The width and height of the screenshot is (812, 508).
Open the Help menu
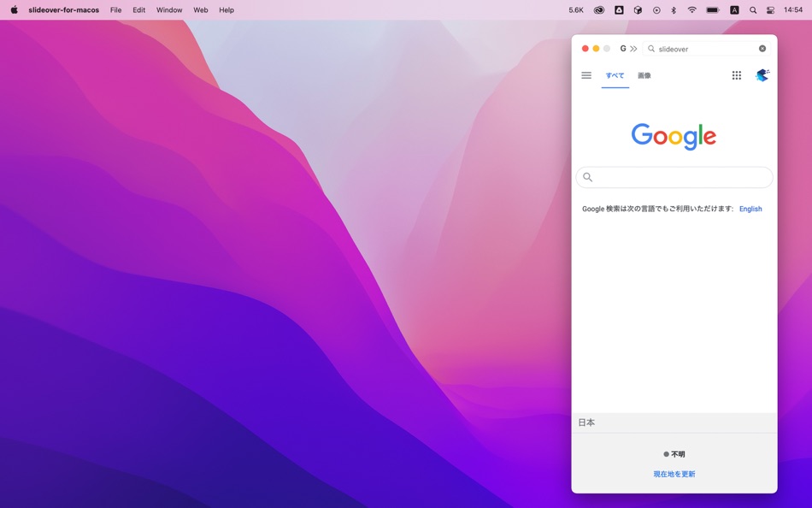click(x=227, y=10)
